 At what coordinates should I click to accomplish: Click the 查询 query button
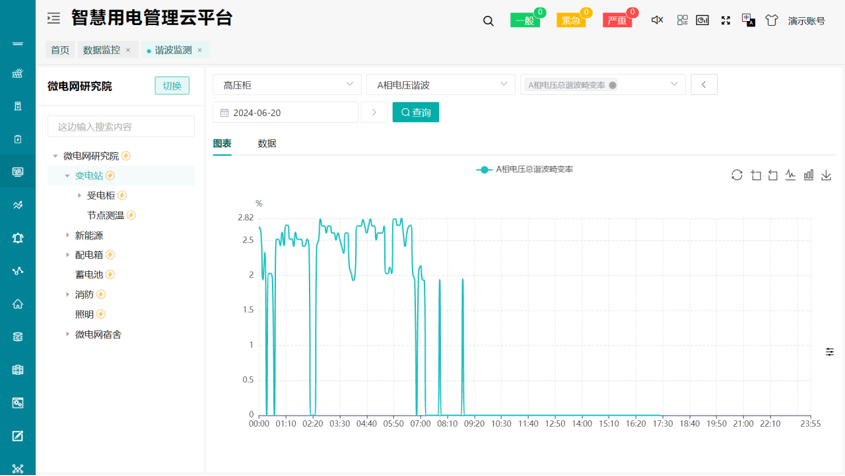coord(415,112)
